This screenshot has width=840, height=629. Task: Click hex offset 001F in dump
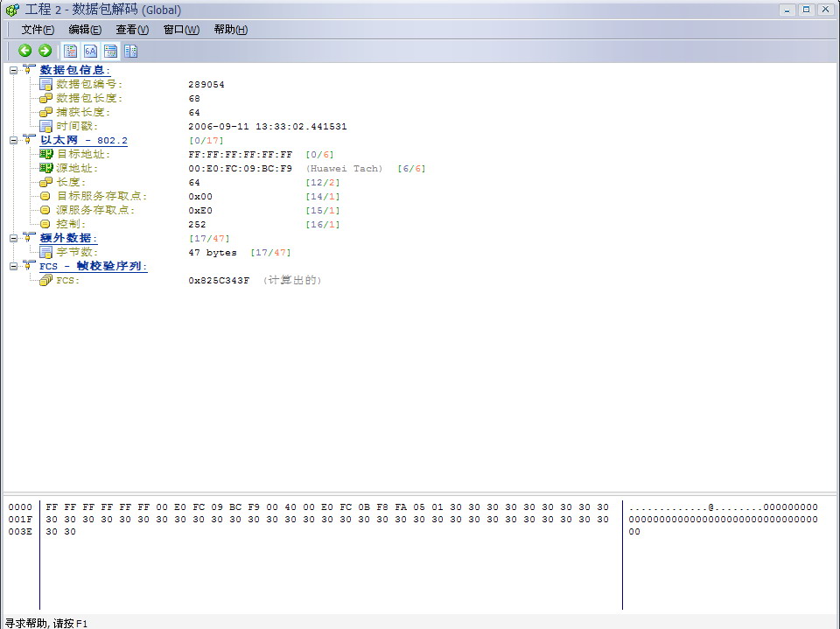tap(20, 519)
